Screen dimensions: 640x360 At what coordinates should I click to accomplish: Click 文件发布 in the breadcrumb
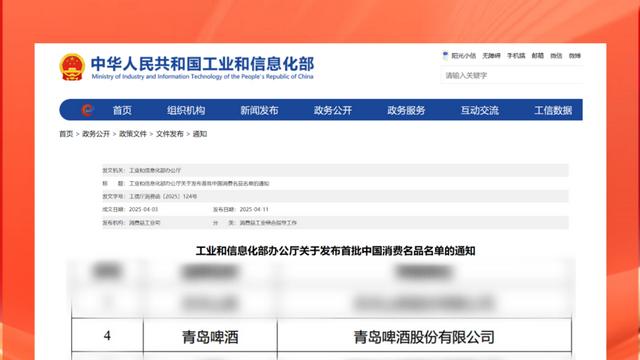click(x=170, y=134)
